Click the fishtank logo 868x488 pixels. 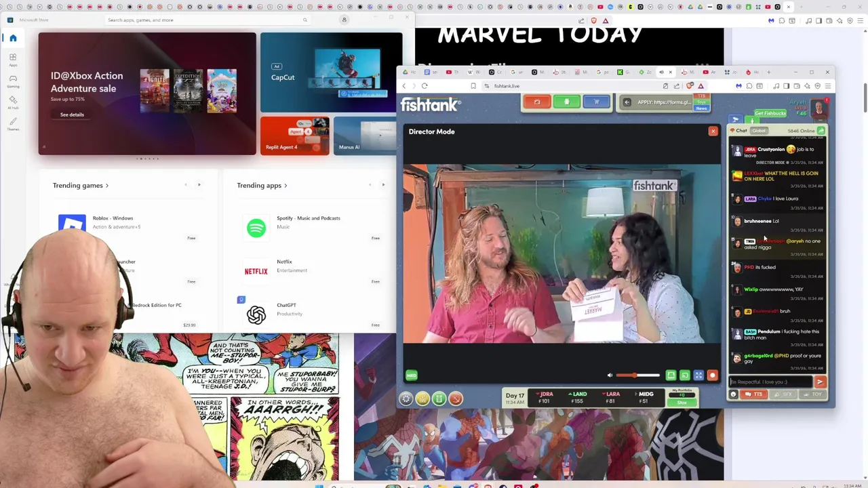point(431,104)
